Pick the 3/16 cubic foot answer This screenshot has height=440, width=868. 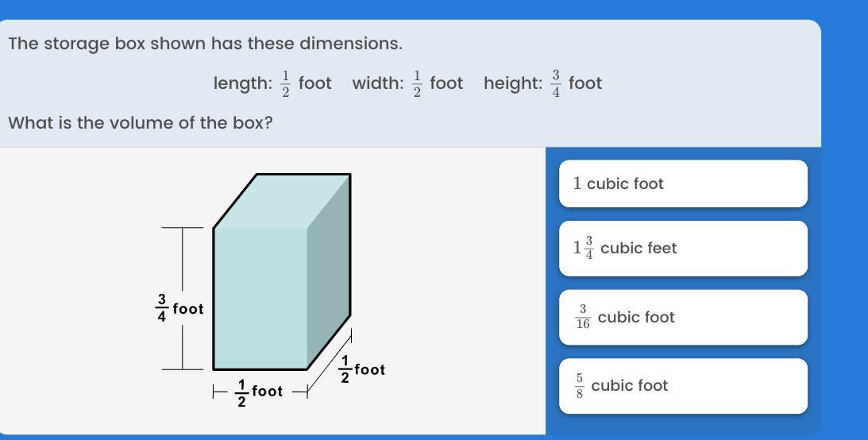pyautogui.click(x=683, y=317)
